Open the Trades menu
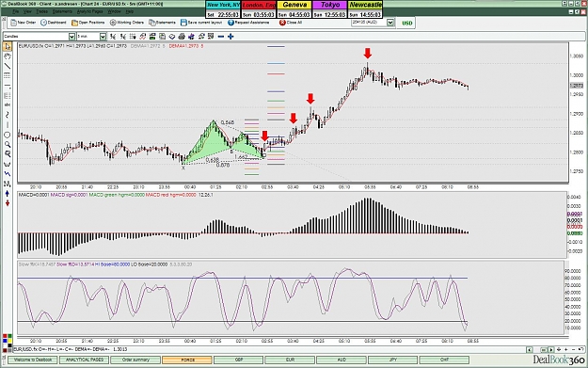The image size is (588, 368). [x=41, y=11]
